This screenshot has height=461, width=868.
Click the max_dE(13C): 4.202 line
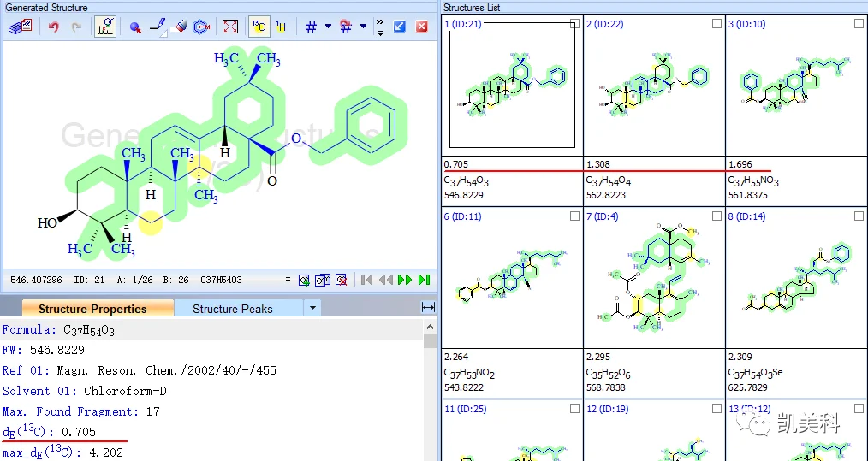click(x=62, y=452)
